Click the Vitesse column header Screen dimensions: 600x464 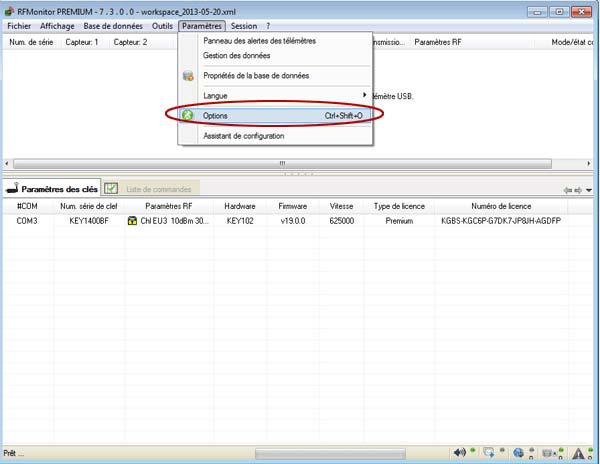point(341,206)
